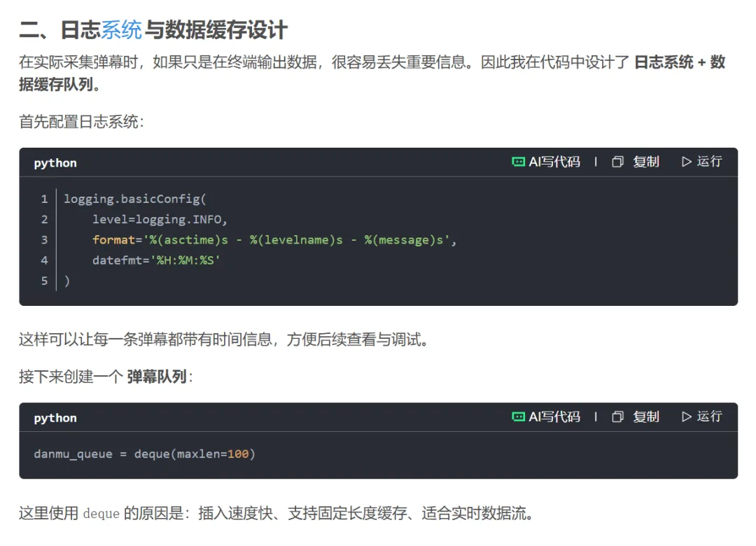This screenshot has width=756, height=546.
Task: Click the python label on the danmu_queue code block
Action: [x=55, y=418]
